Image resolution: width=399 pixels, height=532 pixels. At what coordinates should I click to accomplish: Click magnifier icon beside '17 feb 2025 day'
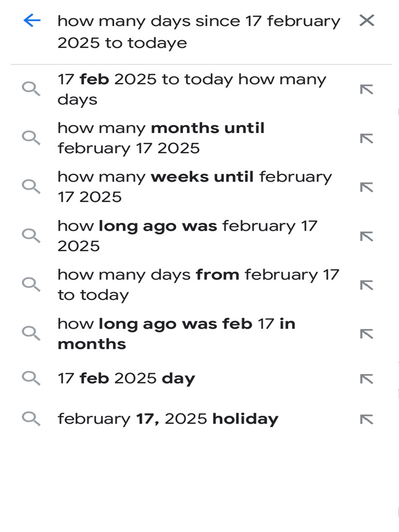(31, 378)
